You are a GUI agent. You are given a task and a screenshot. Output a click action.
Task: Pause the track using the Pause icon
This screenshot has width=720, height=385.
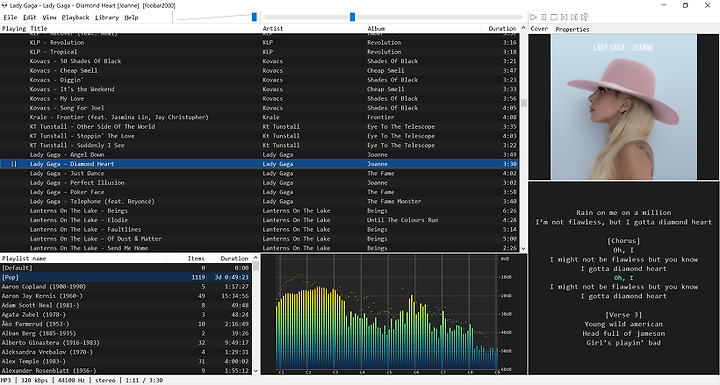pos(544,17)
